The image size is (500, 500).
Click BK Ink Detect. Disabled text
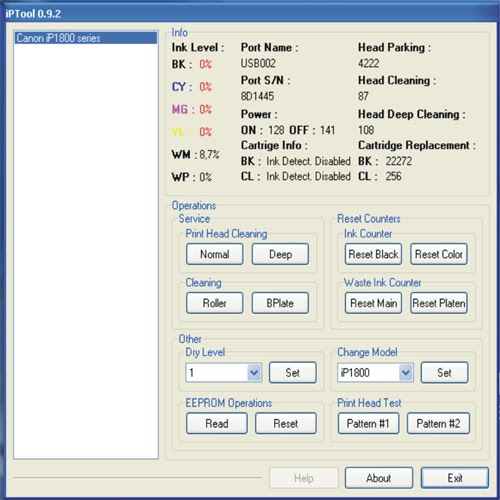308,161
